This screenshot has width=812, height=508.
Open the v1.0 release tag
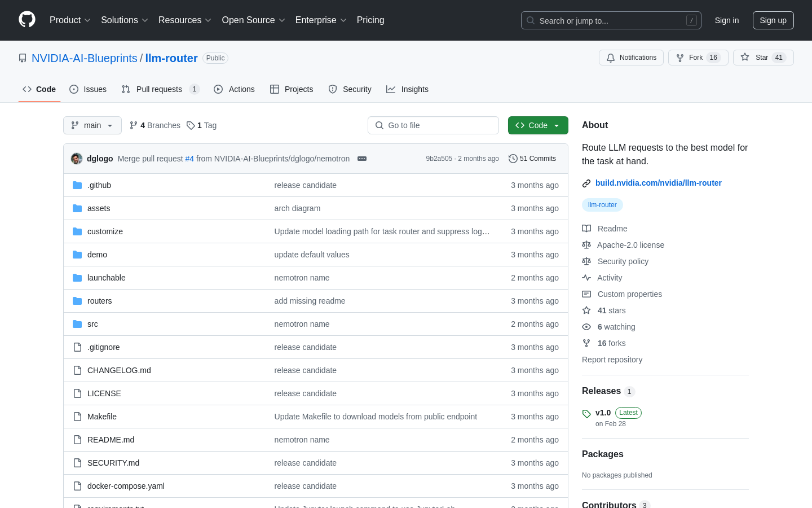pyautogui.click(x=603, y=413)
